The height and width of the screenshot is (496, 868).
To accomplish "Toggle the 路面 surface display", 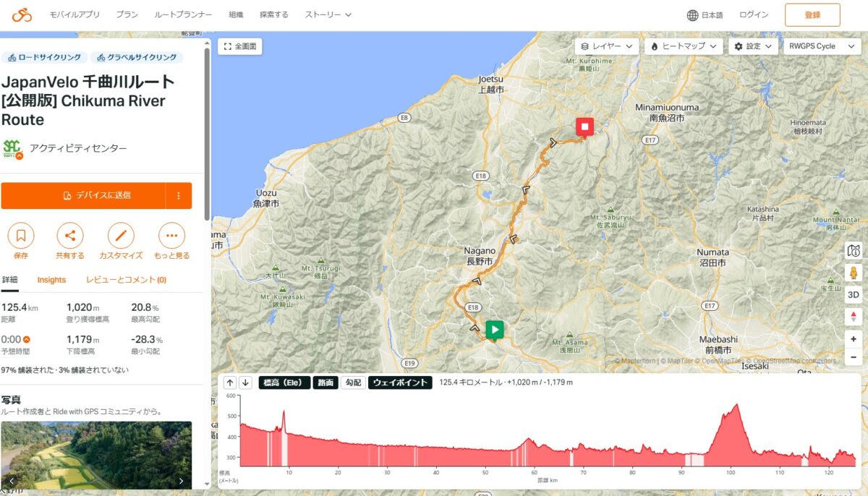I will point(325,382).
